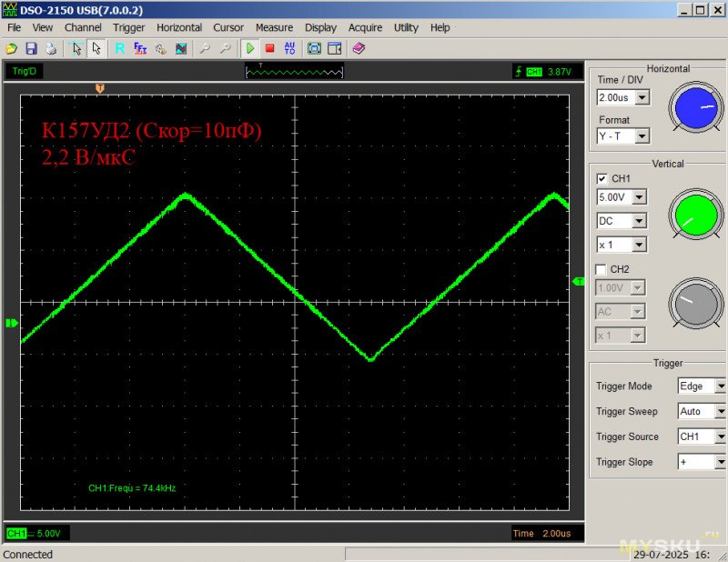
Task: Expand the Time/DIV 2.00us dropdown
Action: tap(642, 97)
